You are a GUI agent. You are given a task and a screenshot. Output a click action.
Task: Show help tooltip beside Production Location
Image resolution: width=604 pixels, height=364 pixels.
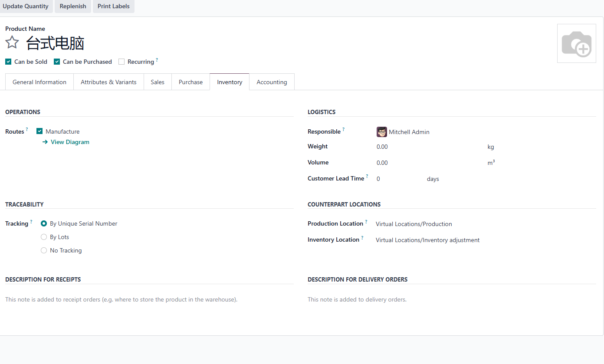[x=366, y=221]
